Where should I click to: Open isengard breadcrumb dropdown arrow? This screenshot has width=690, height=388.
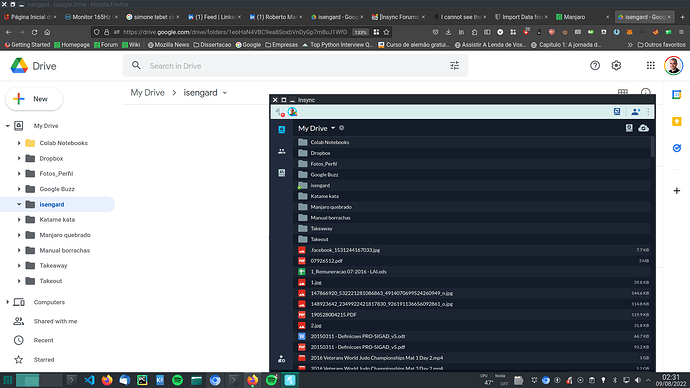[224, 93]
